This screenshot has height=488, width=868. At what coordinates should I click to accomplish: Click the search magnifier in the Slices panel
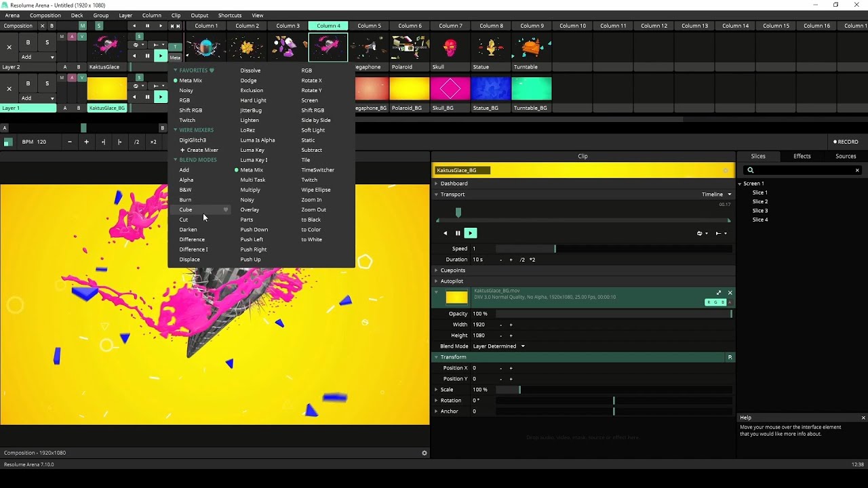click(750, 169)
